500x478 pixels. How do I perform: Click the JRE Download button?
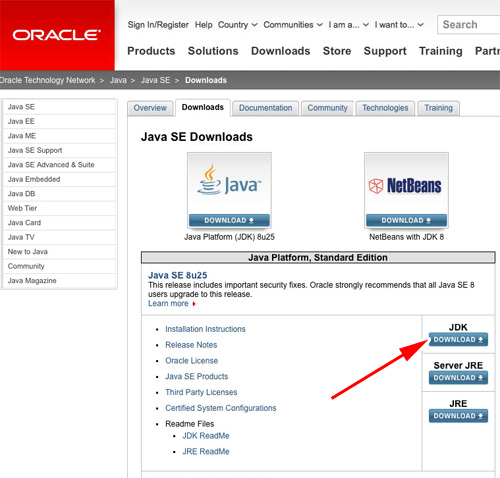(458, 416)
